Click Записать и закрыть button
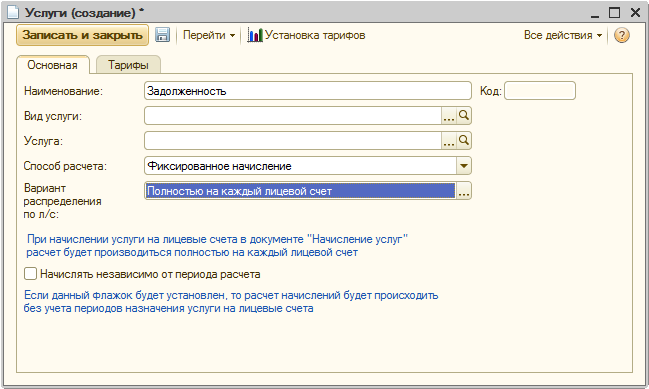The height and width of the screenshot is (389, 649). pyautogui.click(x=82, y=35)
